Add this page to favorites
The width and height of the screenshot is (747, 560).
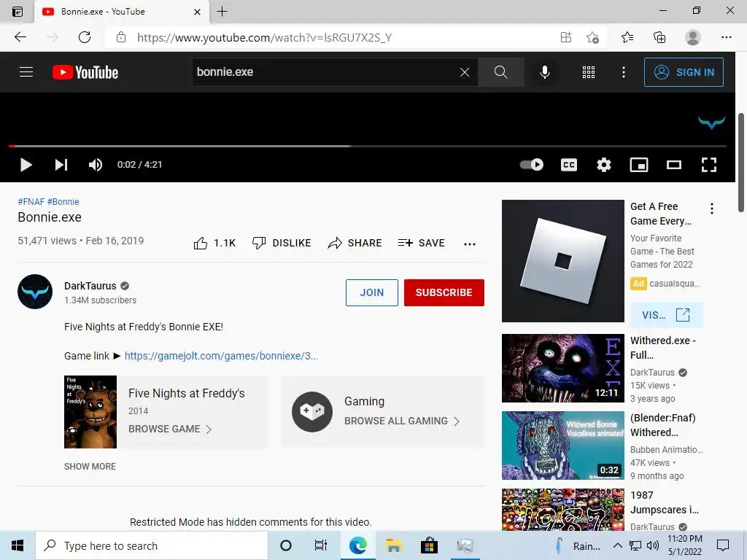coord(592,37)
